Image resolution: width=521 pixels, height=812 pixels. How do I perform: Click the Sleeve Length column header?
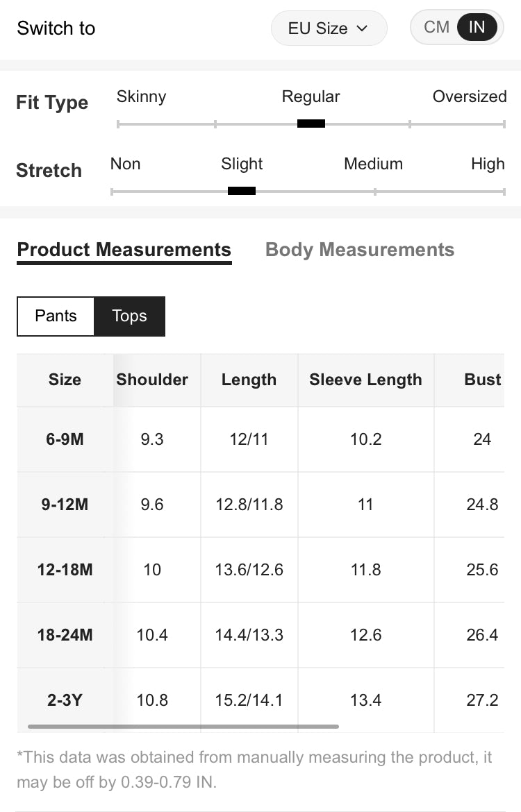[365, 380]
